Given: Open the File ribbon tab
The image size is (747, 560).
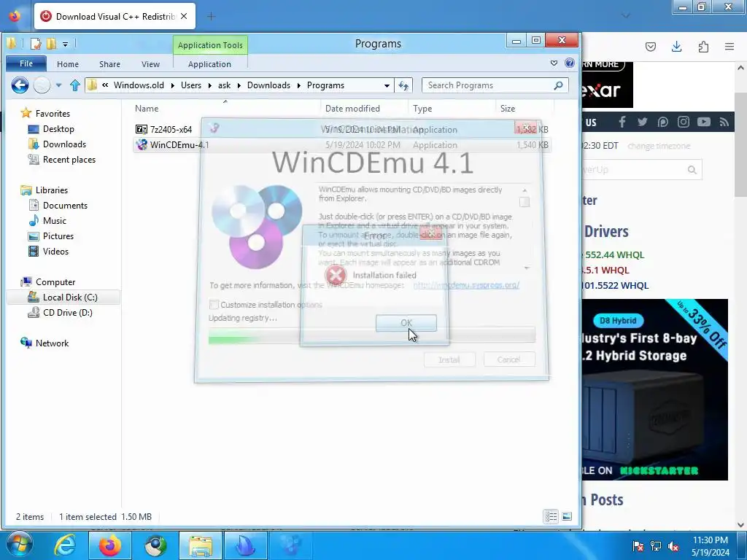Looking at the screenshot, I should [x=26, y=63].
